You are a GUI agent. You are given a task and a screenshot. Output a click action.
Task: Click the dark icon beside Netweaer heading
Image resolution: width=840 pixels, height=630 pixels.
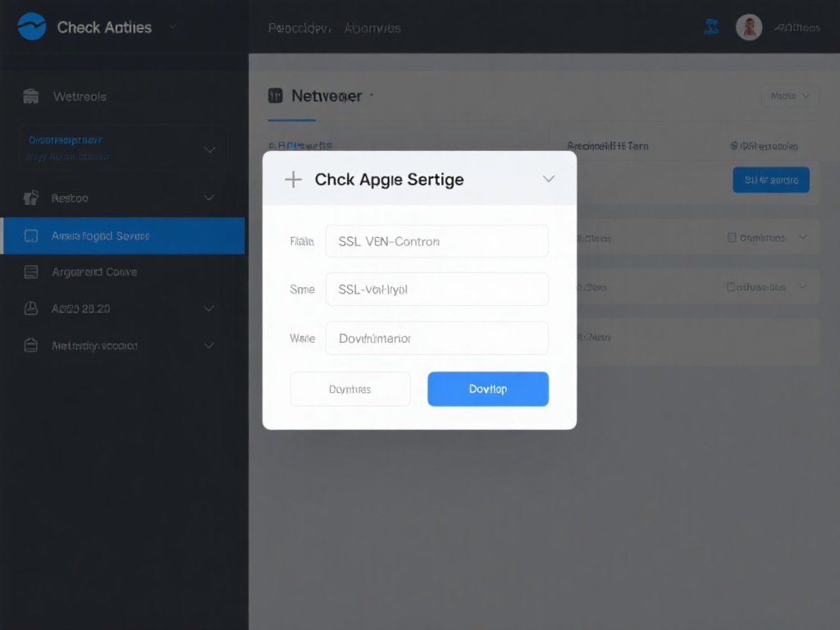pos(276,96)
